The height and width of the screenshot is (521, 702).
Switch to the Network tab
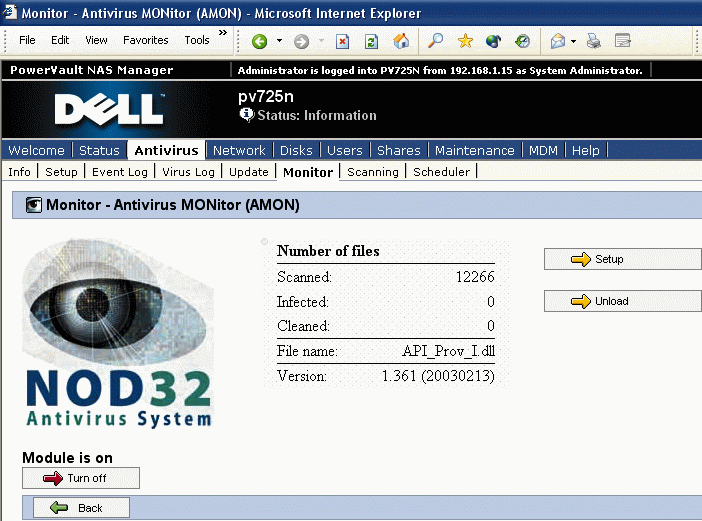[239, 150]
